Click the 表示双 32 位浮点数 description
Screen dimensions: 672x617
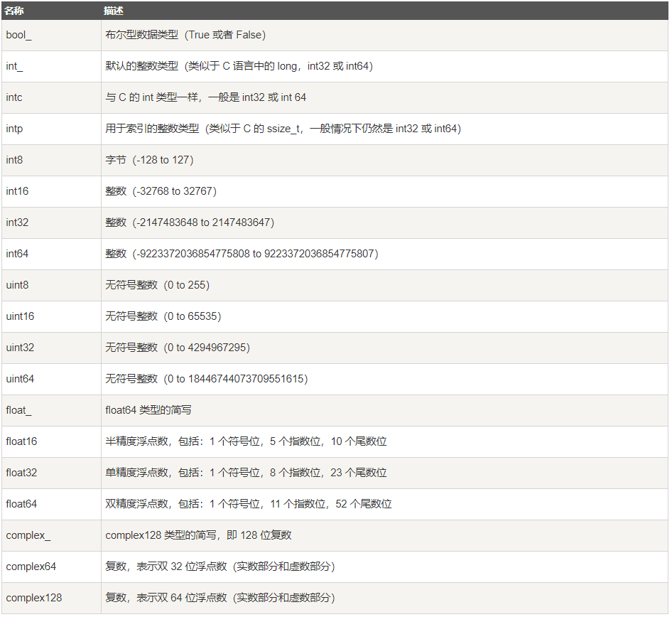point(220,567)
